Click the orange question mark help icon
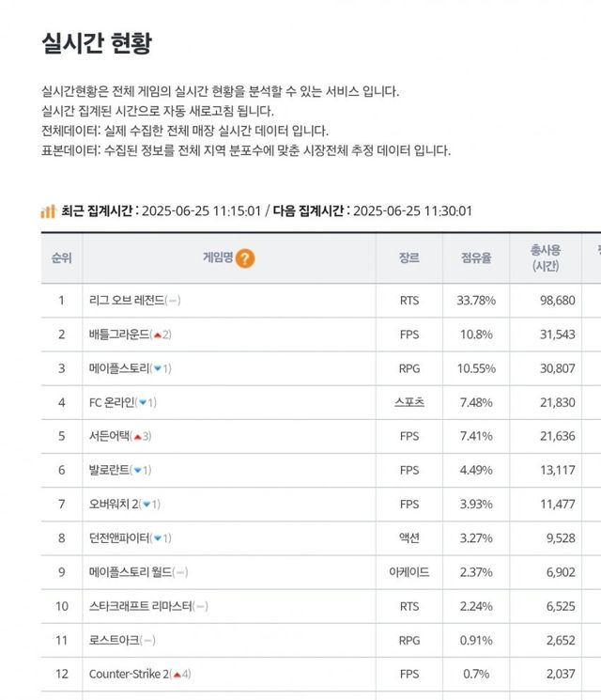The width and height of the screenshot is (601, 700). 245,258
